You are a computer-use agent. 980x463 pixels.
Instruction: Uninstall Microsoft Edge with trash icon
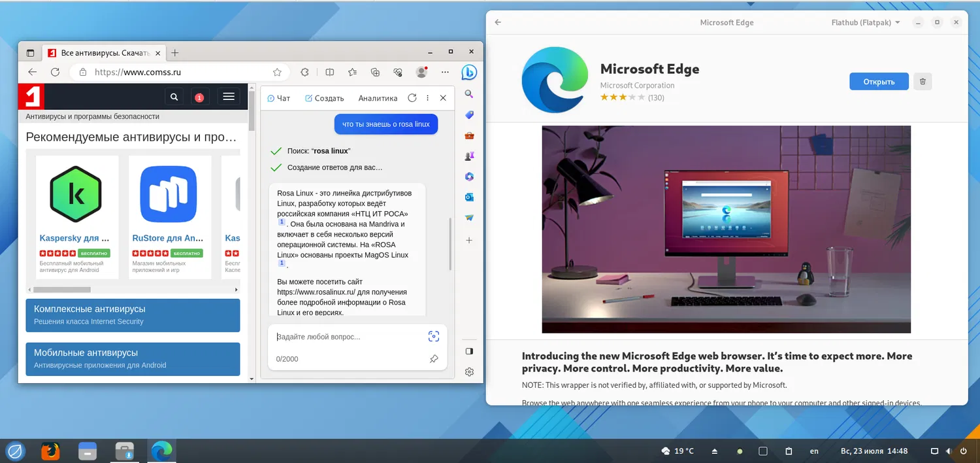[x=923, y=82]
